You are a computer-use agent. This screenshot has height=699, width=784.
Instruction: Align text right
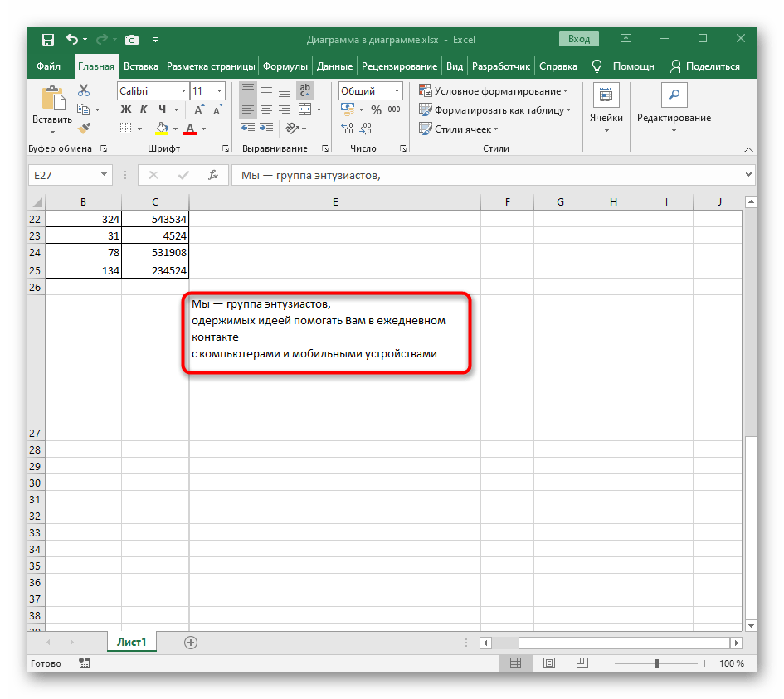(x=285, y=109)
